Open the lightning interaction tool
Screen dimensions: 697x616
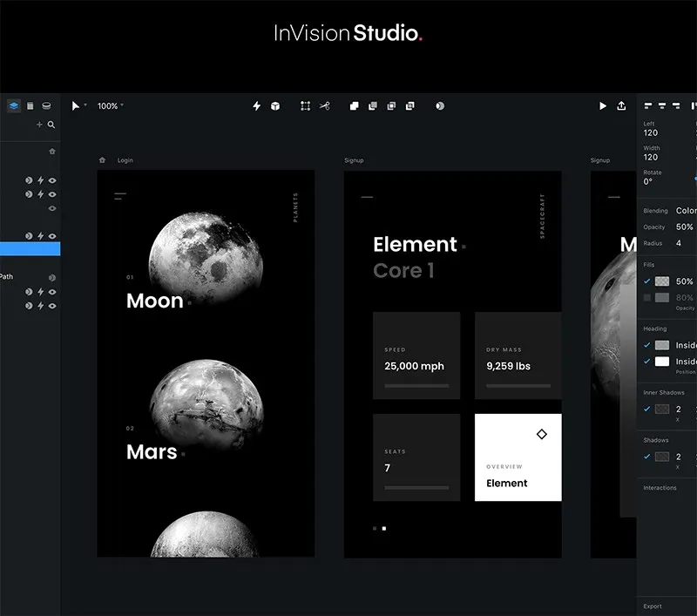click(256, 105)
